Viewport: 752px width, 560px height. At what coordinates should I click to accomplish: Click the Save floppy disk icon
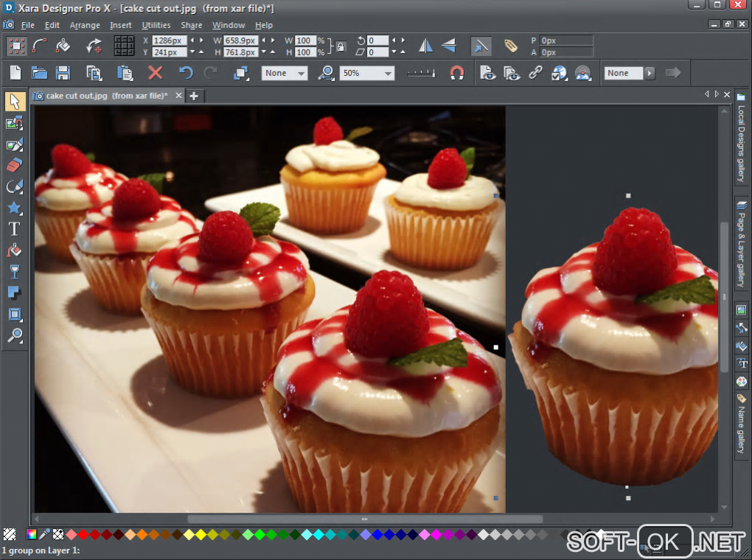(x=63, y=73)
